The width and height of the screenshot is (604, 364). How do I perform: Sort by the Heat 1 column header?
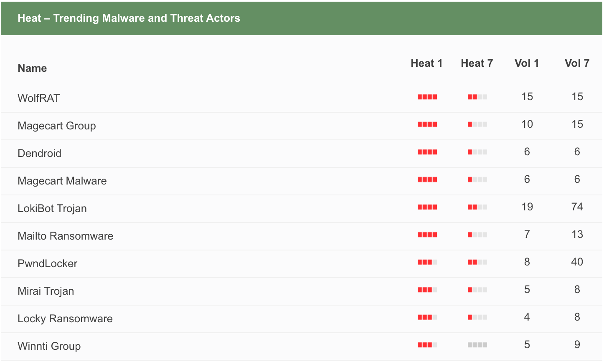(x=426, y=63)
